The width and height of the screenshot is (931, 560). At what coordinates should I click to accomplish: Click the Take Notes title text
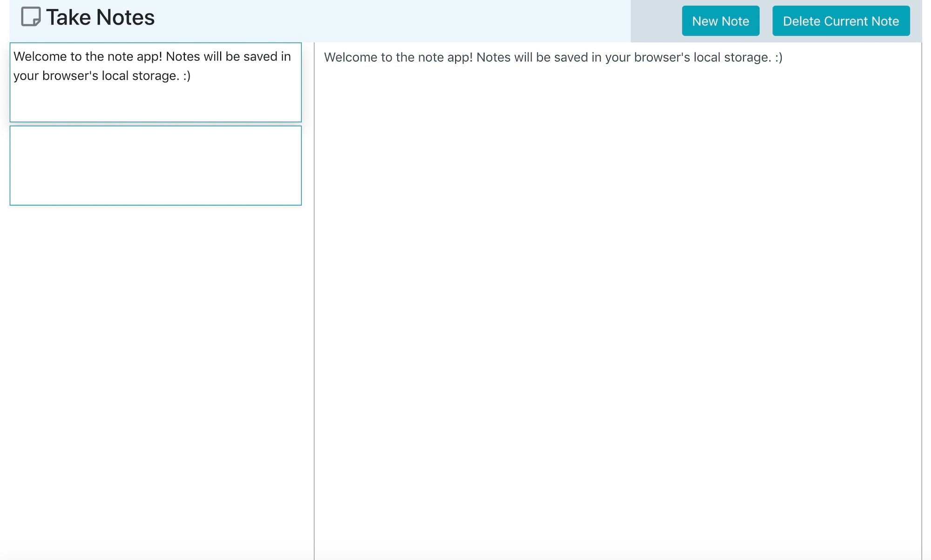(100, 18)
